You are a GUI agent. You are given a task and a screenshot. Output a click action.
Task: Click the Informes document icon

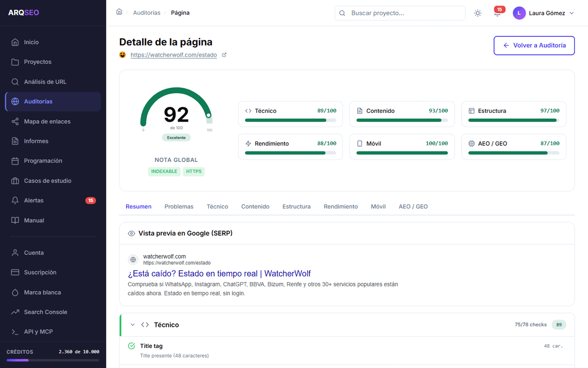15,141
